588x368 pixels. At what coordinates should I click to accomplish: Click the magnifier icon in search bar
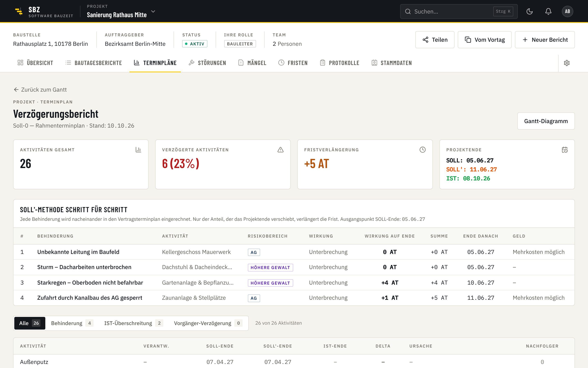pyautogui.click(x=408, y=11)
